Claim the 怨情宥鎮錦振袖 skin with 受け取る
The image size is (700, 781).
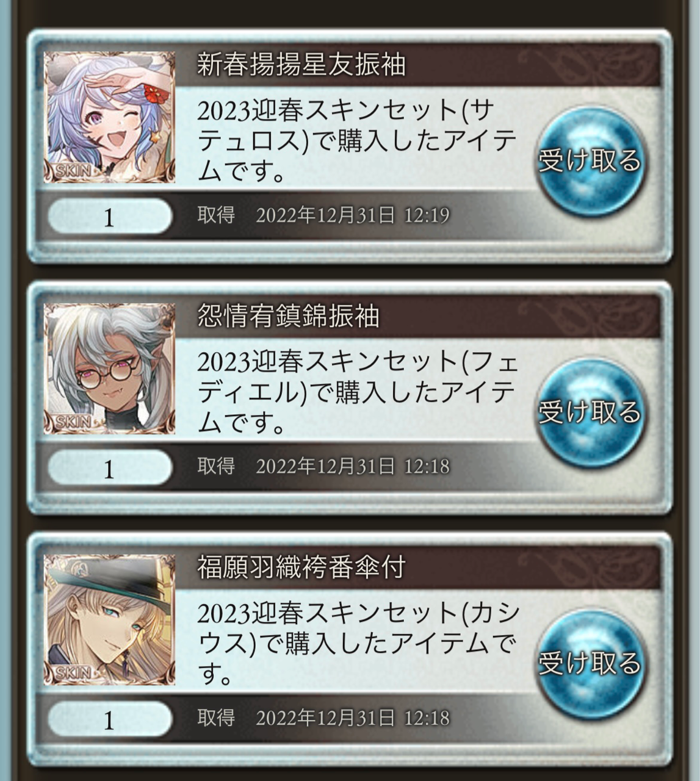590,412
